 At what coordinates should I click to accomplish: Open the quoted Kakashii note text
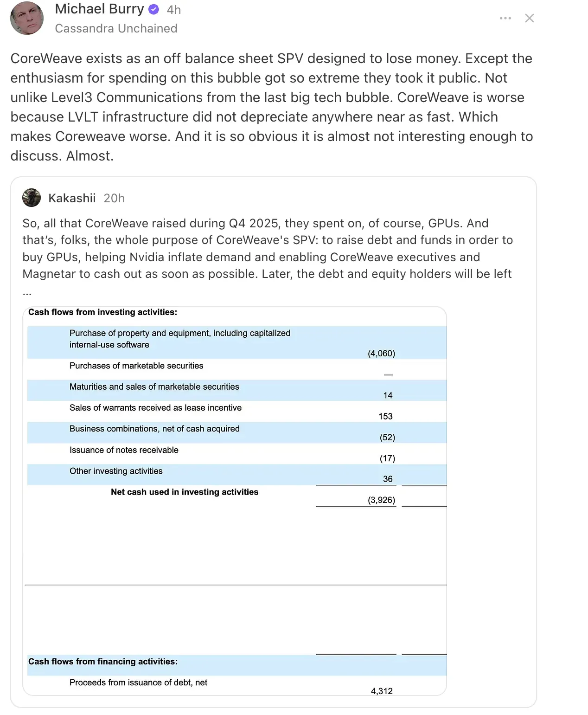[267, 249]
